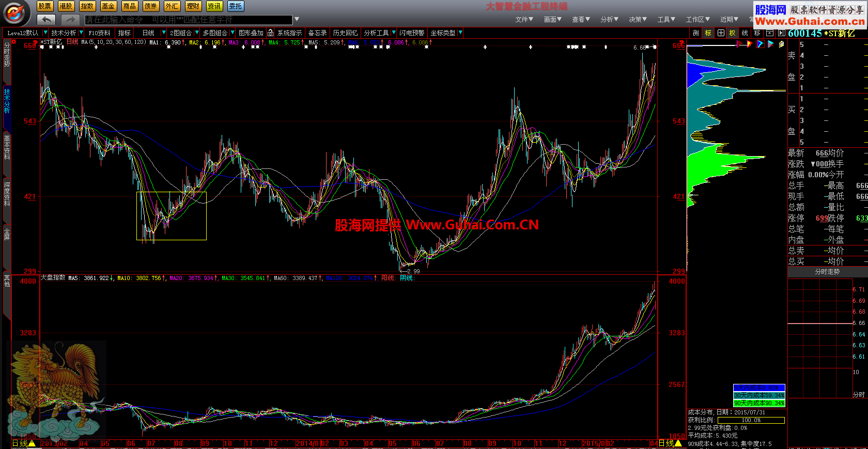The image size is (868, 449).
Task: Toggle the crosshair grid button
Action: [x=721, y=33]
